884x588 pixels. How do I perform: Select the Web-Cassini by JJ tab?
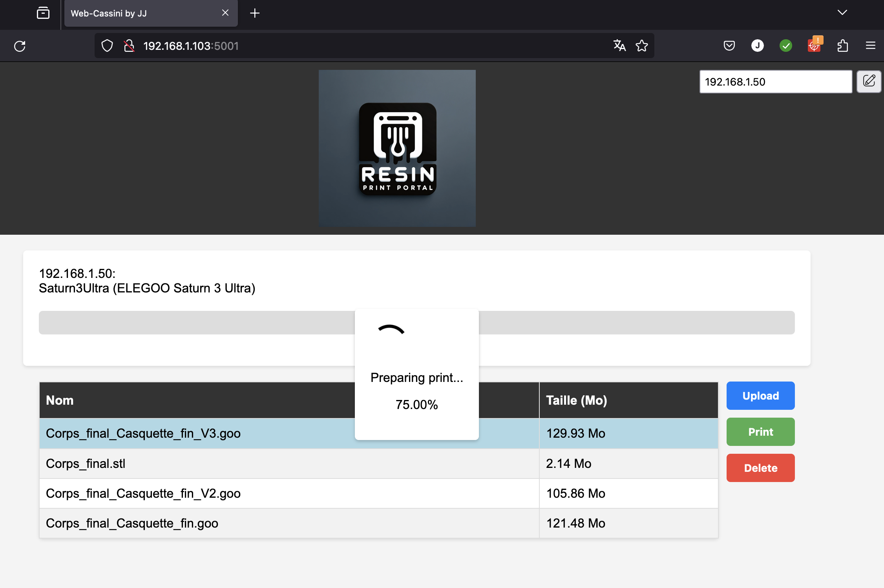151,13
